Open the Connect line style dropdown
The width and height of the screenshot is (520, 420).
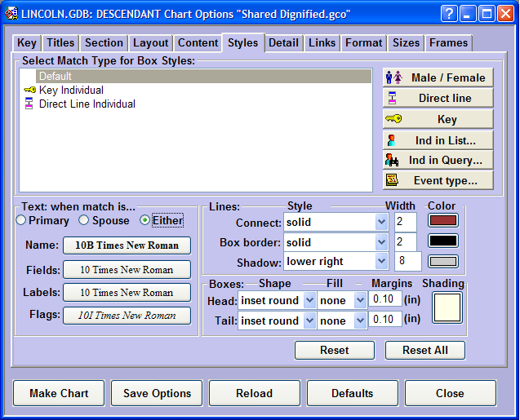tap(381, 223)
